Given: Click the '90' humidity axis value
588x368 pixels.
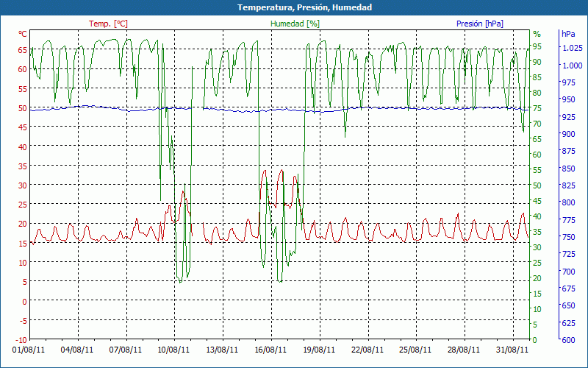Looking at the screenshot, I should (x=537, y=62).
